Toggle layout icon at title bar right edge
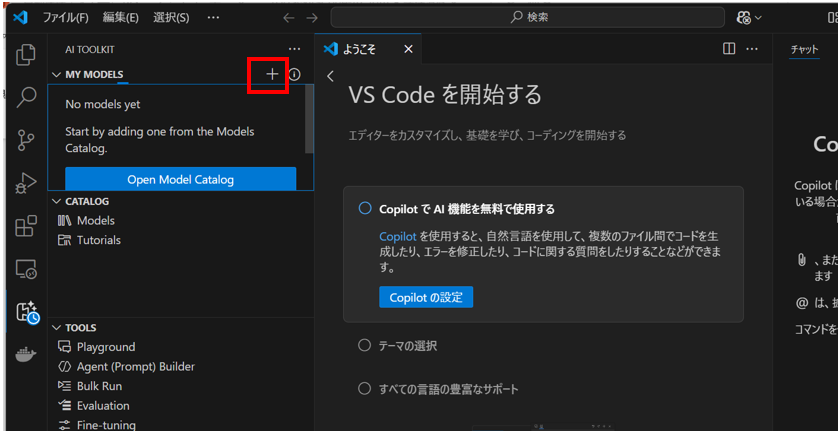 pos(833,18)
